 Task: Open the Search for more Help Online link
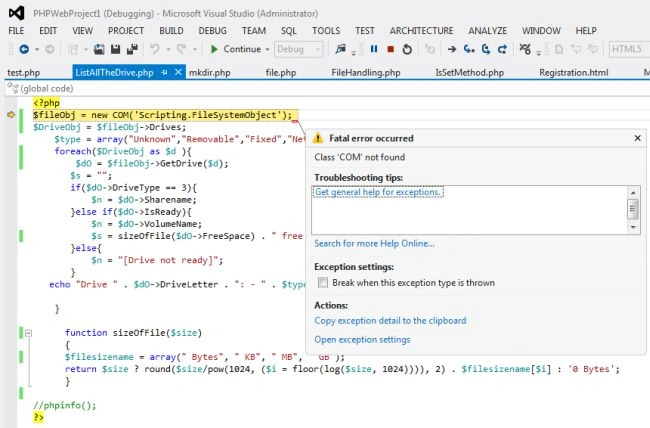(x=374, y=243)
